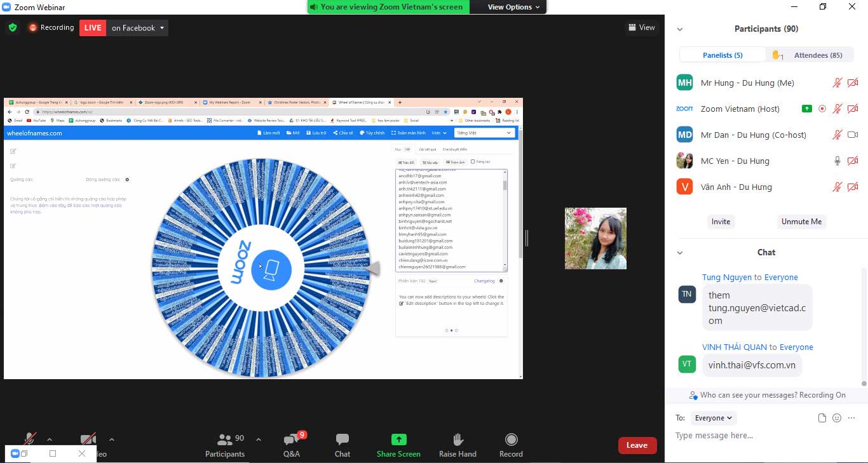The height and width of the screenshot is (463, 868).
Task: Unmute your microphone in bottom toolbar
Action: [30, 438]
